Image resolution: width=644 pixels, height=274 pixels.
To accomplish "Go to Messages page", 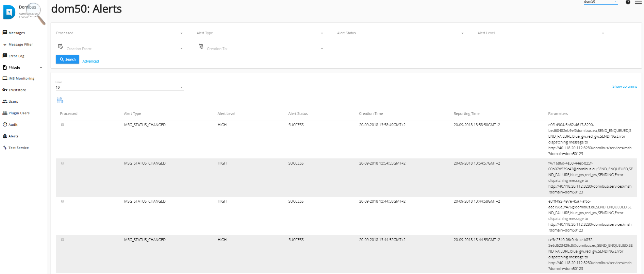I will pos(17,33).
